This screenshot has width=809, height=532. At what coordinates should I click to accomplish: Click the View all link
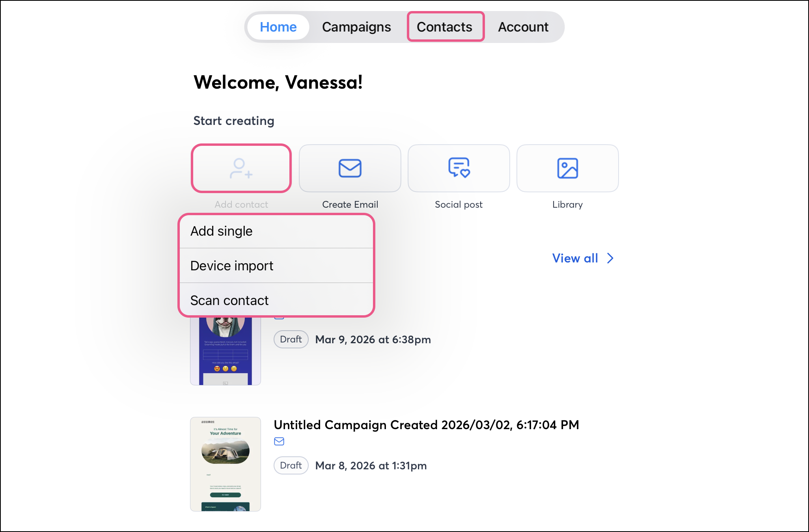coord(575,258)
